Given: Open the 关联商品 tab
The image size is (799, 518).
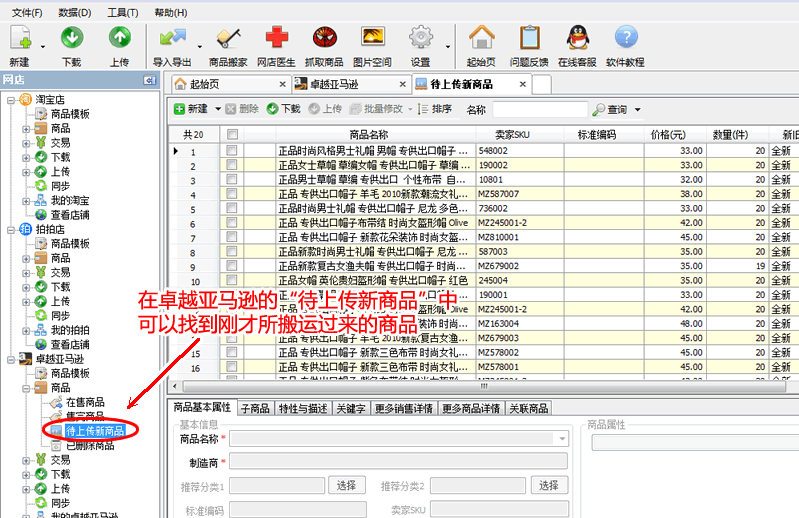Looking at the screenshot, I should click(529, 408).
